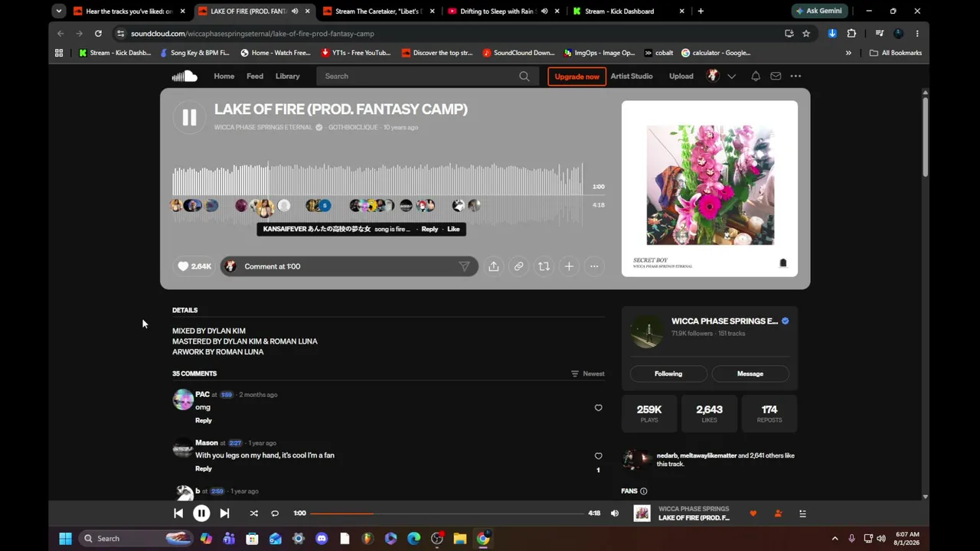The image size is (980, 551).
Task: Go to the SoundCloud logo home
Action: (x=185, y=76)
